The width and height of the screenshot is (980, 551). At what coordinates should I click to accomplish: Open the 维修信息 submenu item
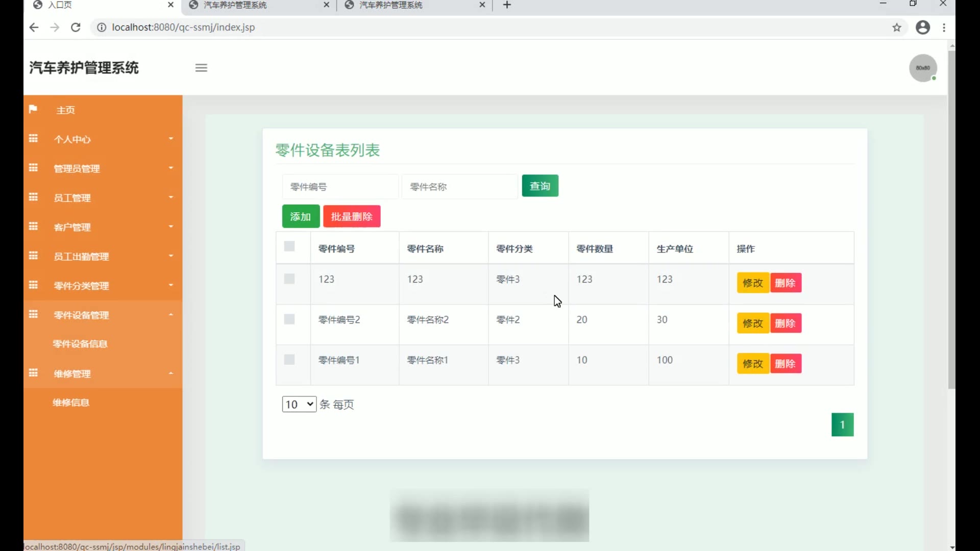tap(71, 403)
